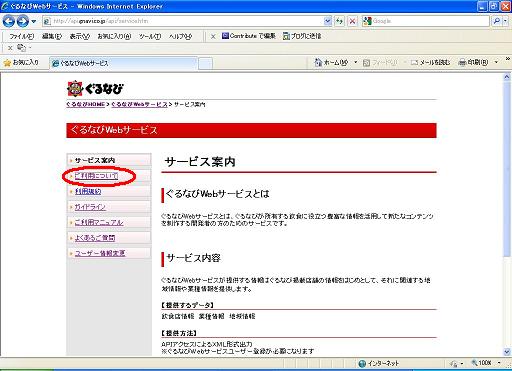Expand the 印刷 print dropdown arrow
Image resolution: width=512 pixels, height=371 pixels.
pos(496,62)
